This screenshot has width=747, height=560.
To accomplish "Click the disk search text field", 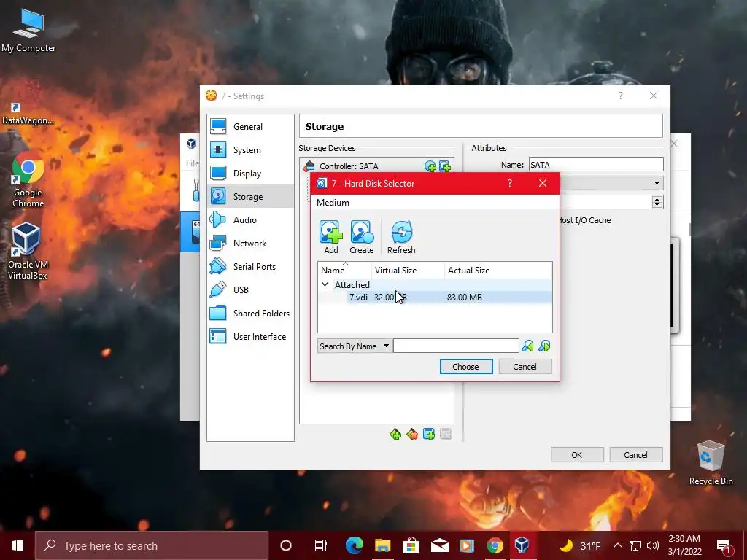I will [456, 346].
